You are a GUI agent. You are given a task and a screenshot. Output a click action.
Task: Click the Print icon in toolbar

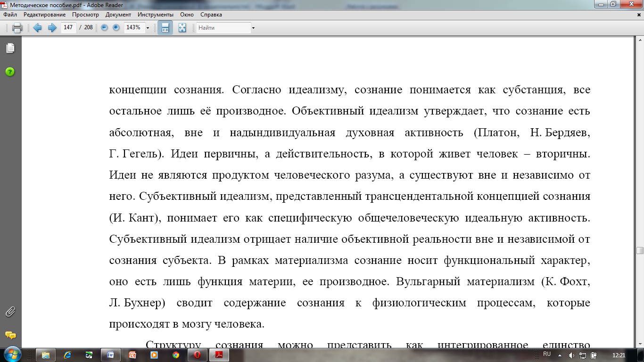[x=17, y=28]
